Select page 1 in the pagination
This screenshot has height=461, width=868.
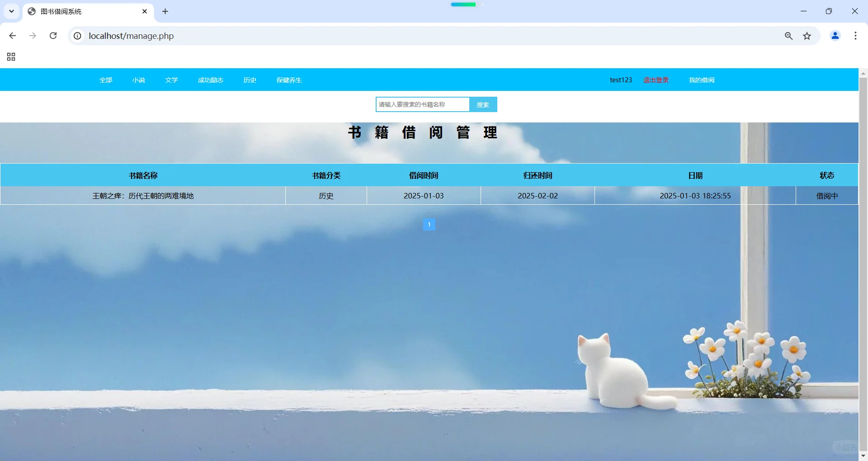(429, 224)
